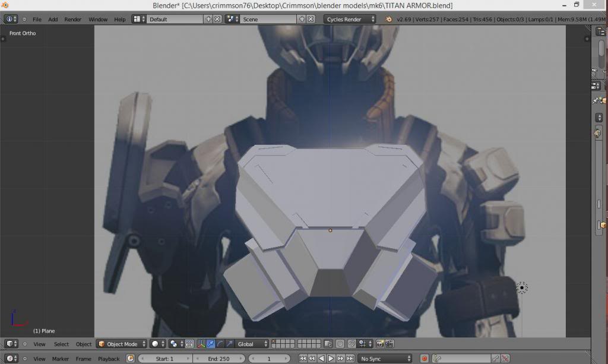The image size is (608, 364).
Task: Toggle automatic keyframe recording button
Action: (424, 359)
